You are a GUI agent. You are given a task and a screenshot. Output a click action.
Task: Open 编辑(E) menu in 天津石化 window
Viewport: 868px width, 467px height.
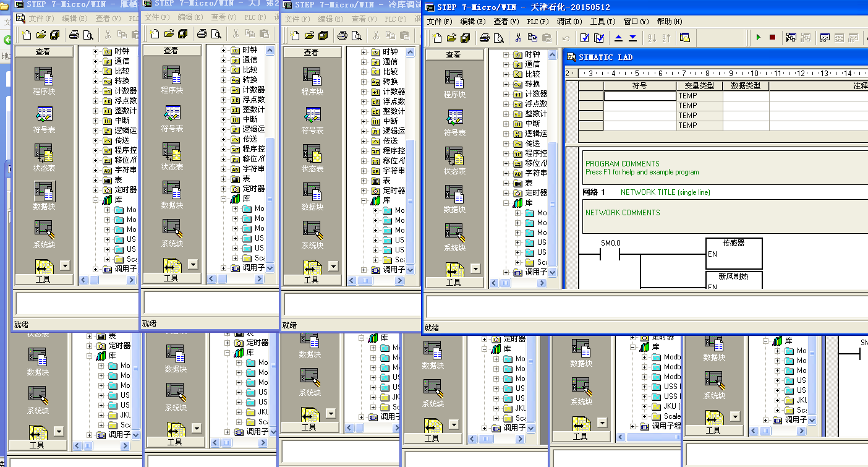pos(472,22)
